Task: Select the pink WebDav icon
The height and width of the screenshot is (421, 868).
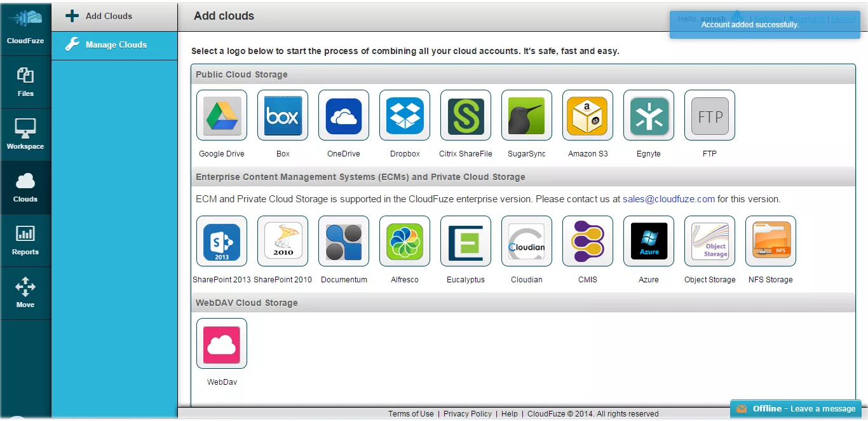Action: [x=222, y=343]
